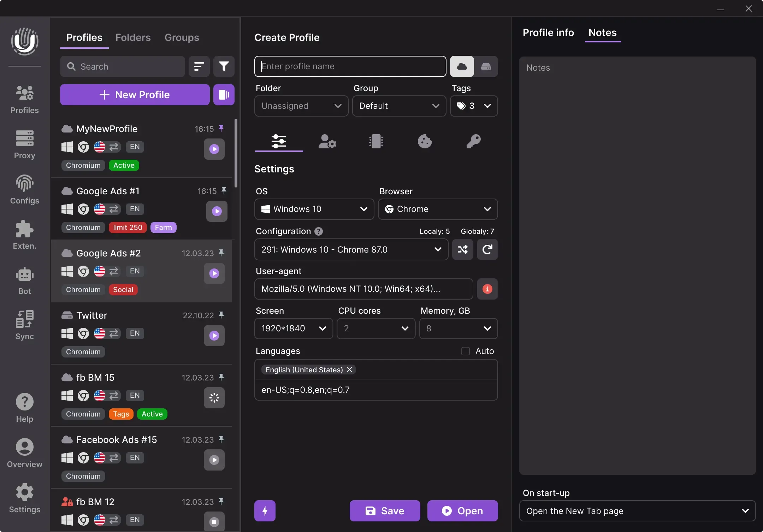
Task: Select cloud storage type toggle
Action: pos(462,66)
